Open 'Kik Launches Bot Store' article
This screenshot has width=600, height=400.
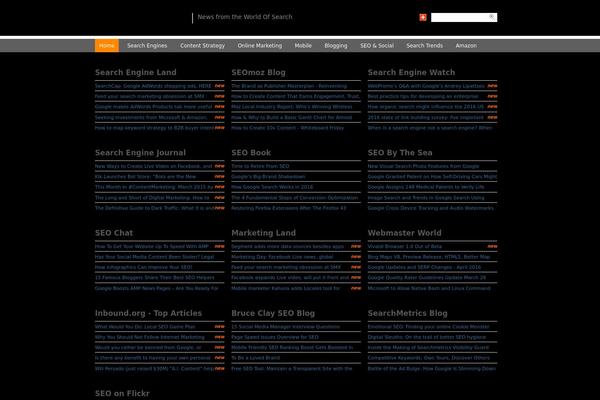tap(145, 177)
